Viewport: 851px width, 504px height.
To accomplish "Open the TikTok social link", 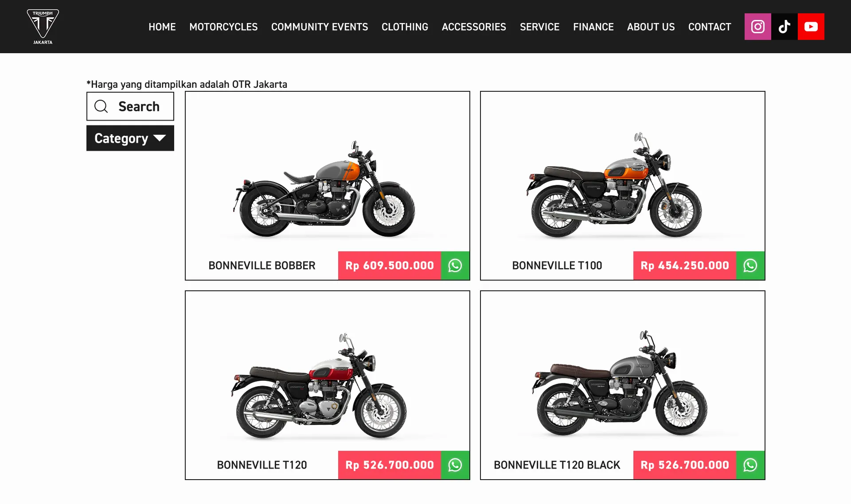I will (x=784, y=27).
